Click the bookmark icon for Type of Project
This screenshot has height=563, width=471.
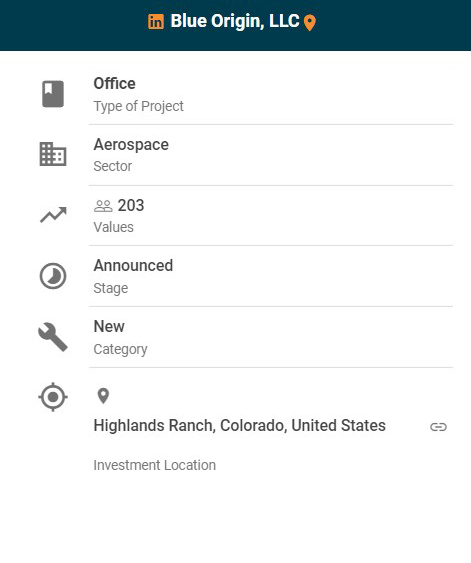(53, 94)
